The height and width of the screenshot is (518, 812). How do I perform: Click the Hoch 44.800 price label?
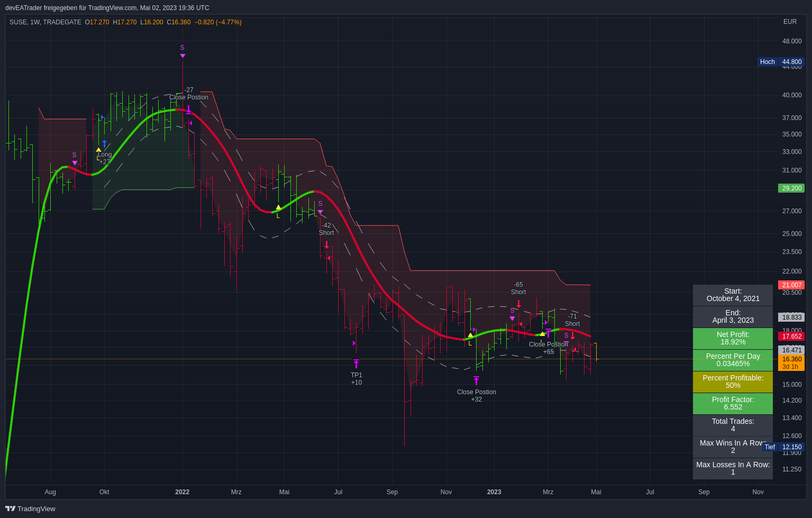(x=781, y=62)
